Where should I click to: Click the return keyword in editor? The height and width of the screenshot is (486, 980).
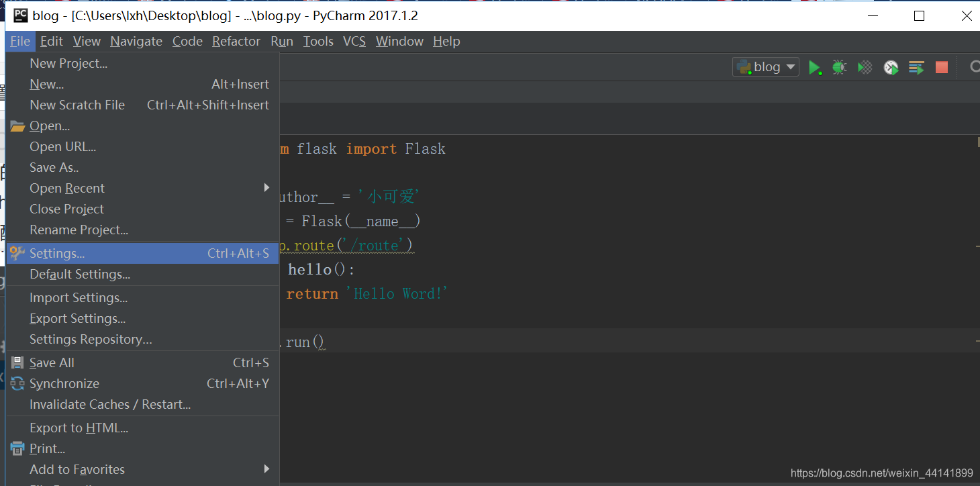click(313, 293)
